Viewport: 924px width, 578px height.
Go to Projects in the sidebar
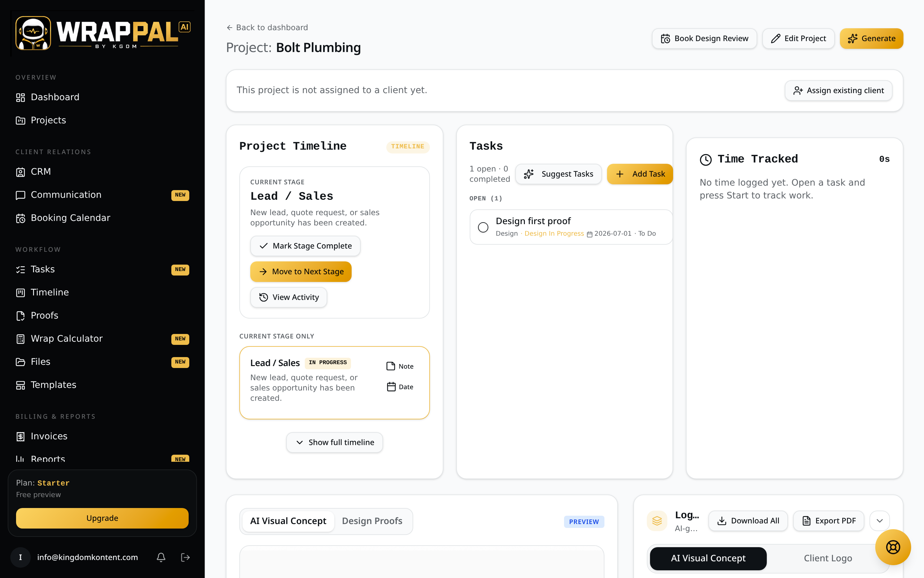click(102, 120)
